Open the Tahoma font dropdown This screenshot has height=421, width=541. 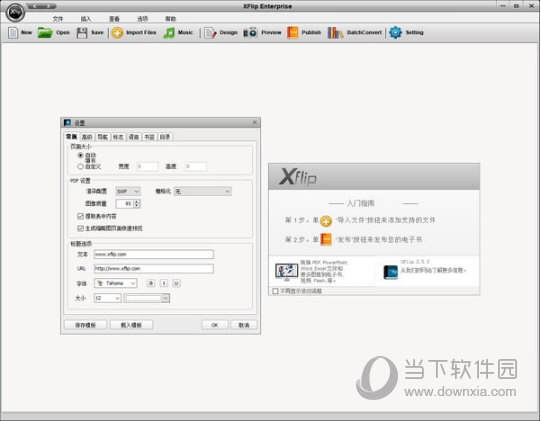(x=116, y=283)
